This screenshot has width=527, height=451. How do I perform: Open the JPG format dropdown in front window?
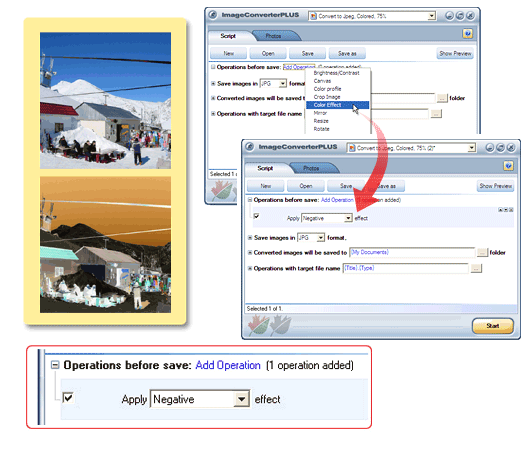[x=321, y=238]
